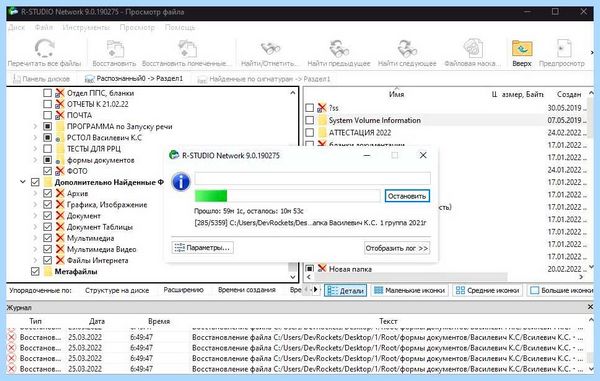Check System Volume Information checkbox

click(x=310, y=120)
